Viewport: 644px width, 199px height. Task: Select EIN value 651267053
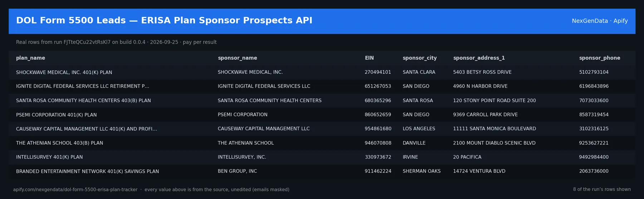[378, 86]
